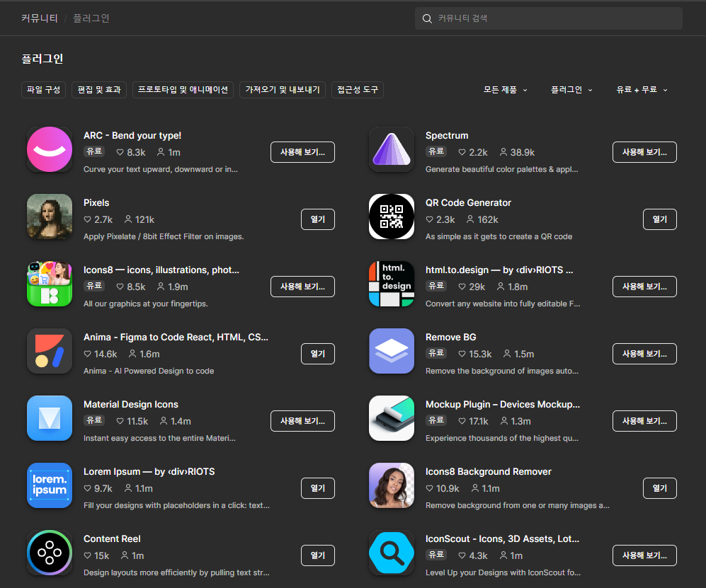Click the Spectrum purple prism icon
This screenshot has height=588, width=706.
pyautogui.click(x=392, y=149)
